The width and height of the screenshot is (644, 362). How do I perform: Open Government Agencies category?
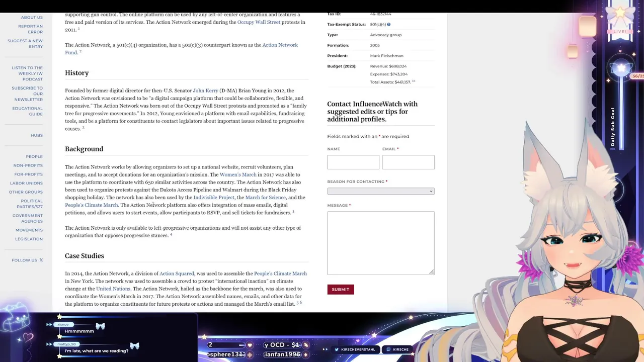28,218
